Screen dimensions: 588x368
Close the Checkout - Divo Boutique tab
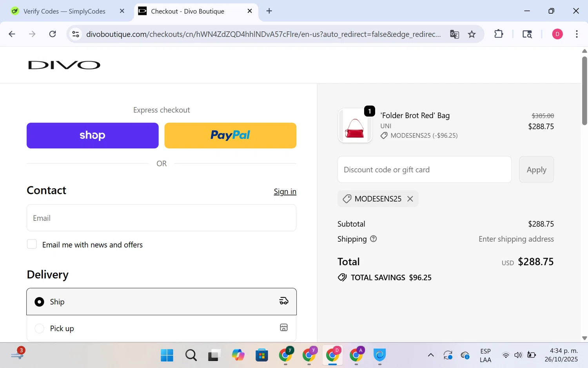pos(250,11)
